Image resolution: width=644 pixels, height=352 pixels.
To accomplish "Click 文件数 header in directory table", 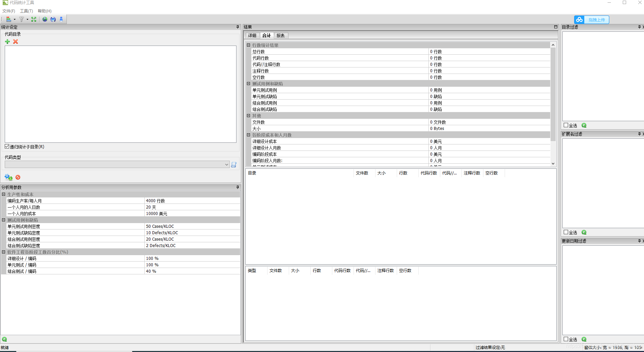I will tap(364, 173).
